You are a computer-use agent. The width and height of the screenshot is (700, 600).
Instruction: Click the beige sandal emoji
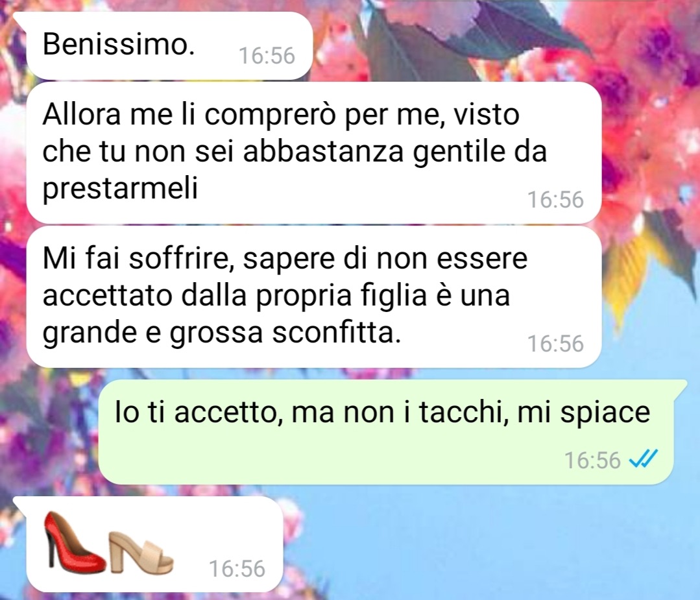(141, 552)
